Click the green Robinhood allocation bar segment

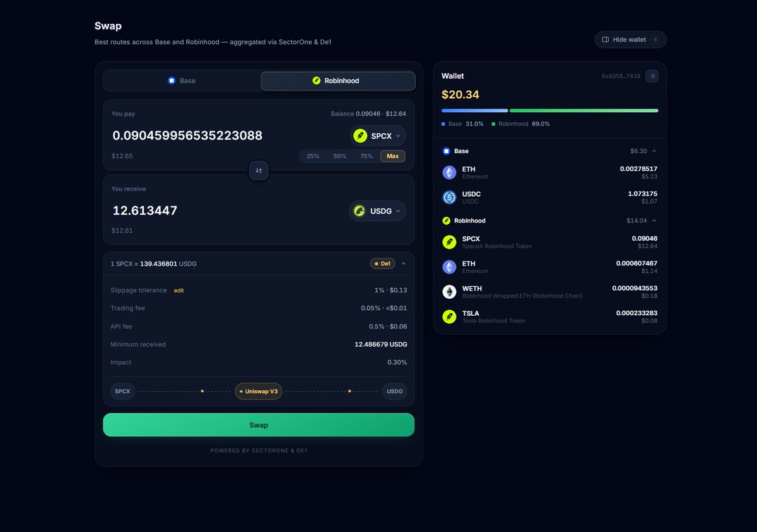[x=584, y=110]
